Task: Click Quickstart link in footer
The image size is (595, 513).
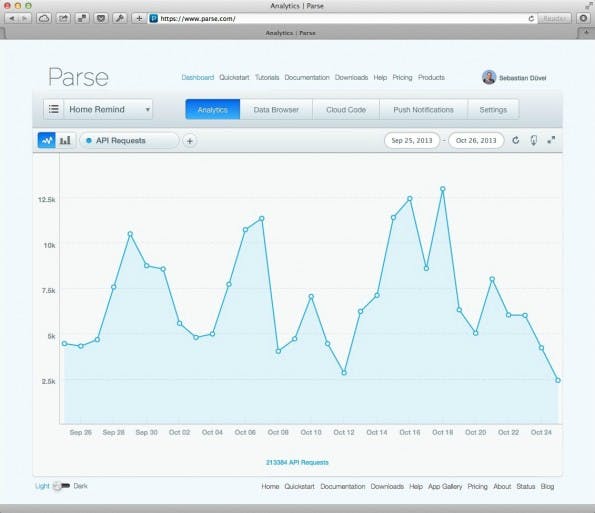Action: click(299, 486)
